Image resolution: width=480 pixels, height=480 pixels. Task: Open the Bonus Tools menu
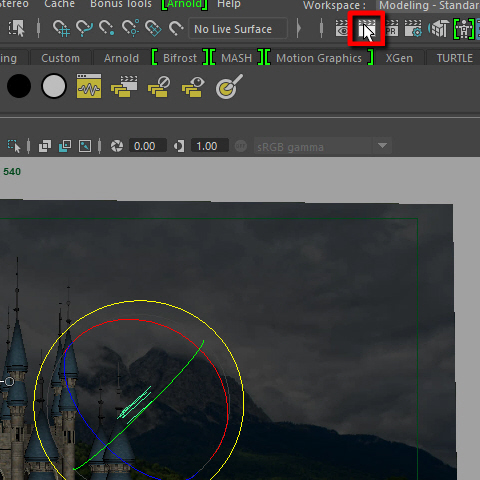click(121, 4)
